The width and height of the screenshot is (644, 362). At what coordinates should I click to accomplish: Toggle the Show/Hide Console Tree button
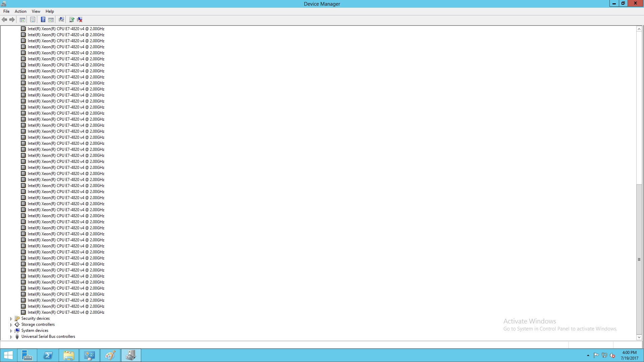[22, 20]
